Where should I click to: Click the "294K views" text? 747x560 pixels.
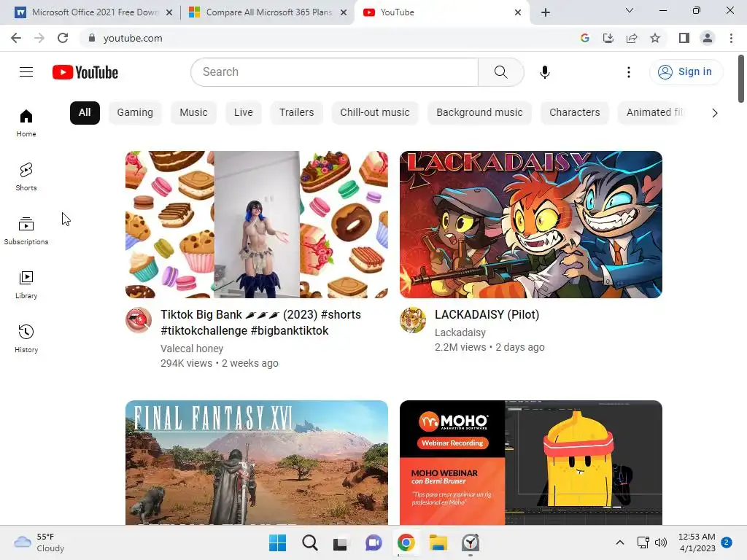point(186,363)
